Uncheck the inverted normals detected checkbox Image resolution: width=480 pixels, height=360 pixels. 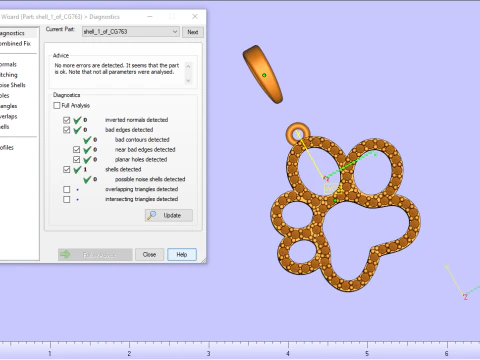66,120
